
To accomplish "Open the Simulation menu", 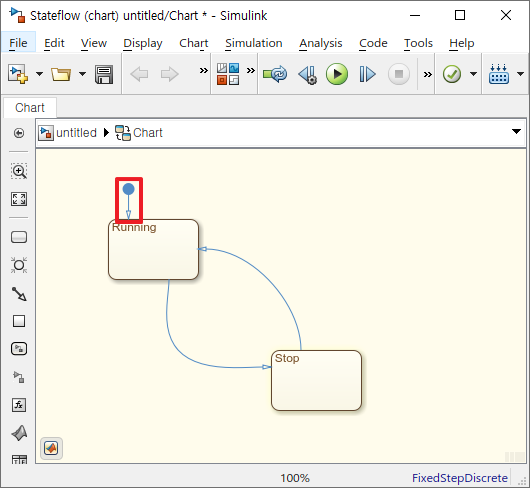I will coord(254,43).
